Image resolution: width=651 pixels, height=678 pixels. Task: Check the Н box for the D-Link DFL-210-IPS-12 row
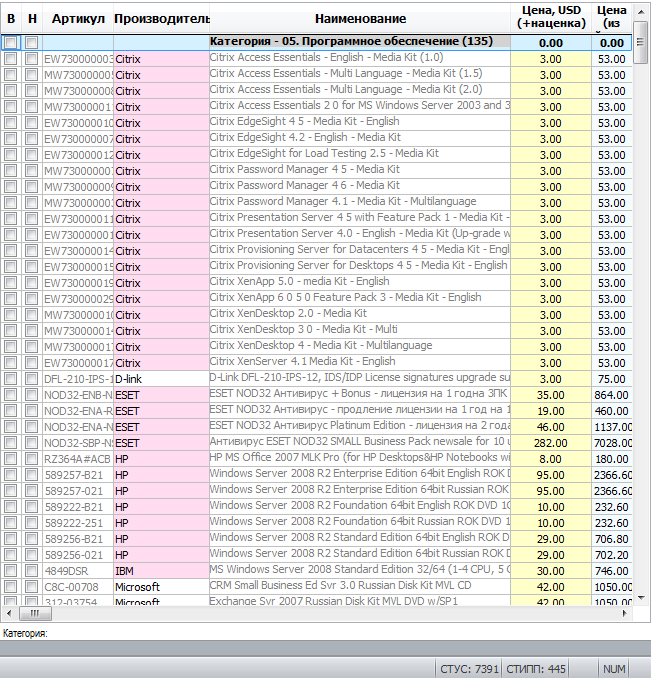[31, 379]
